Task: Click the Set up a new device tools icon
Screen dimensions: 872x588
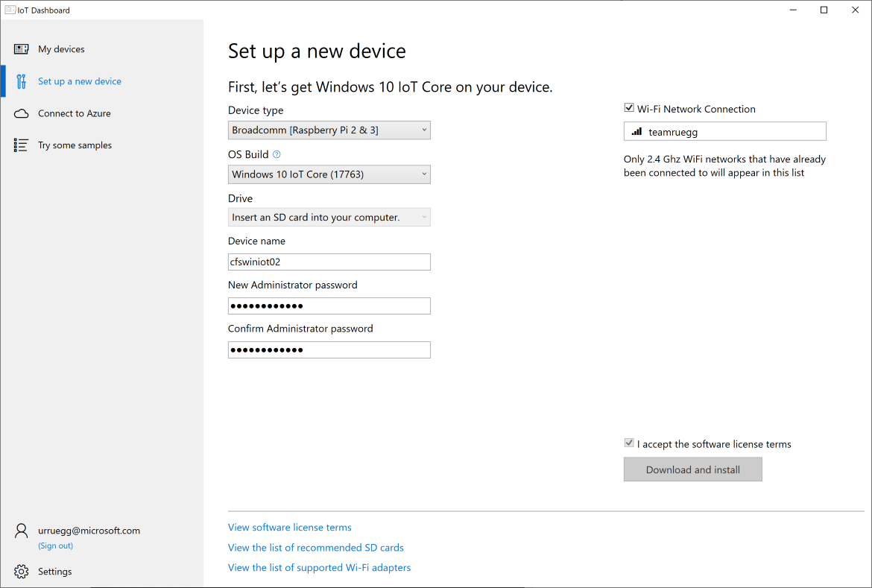Action: pos(21,81)
